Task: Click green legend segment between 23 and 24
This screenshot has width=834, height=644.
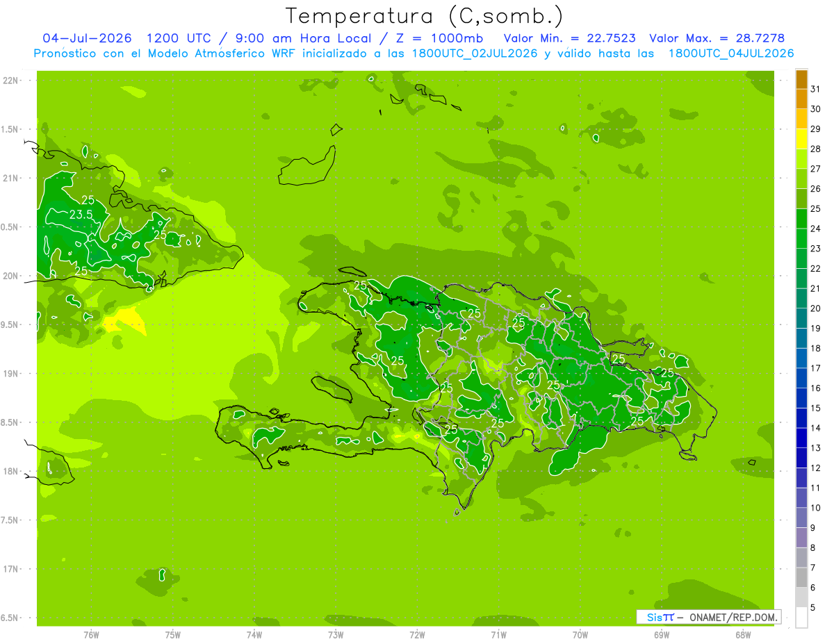Action: [801, 238]
